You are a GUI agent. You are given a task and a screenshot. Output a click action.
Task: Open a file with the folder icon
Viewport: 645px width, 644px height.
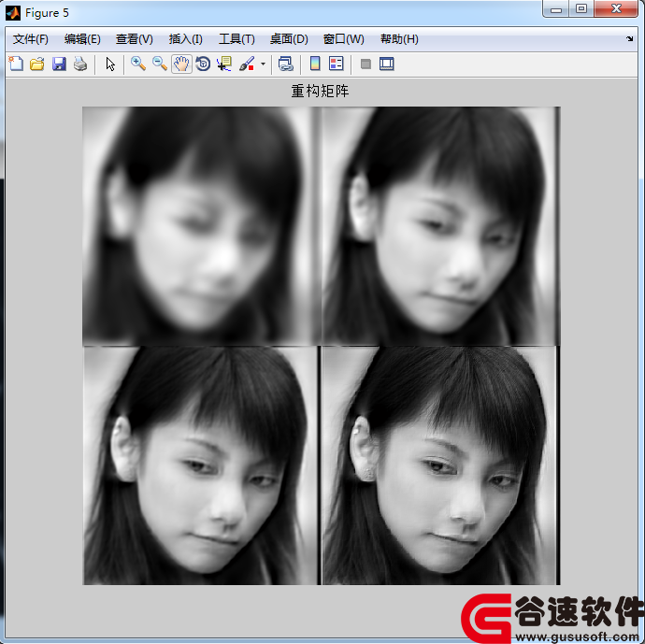[37, 64]
